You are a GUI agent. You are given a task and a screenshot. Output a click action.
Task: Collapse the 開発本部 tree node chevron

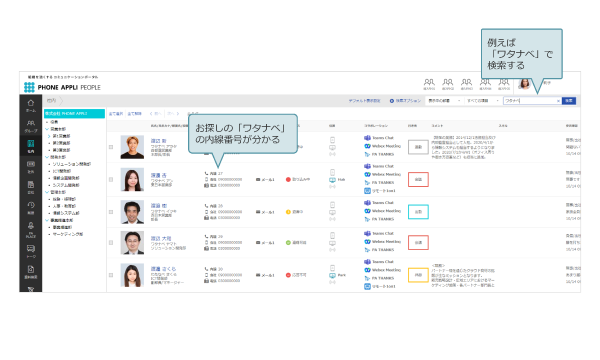pyautogui.click(x=47, y=157)
